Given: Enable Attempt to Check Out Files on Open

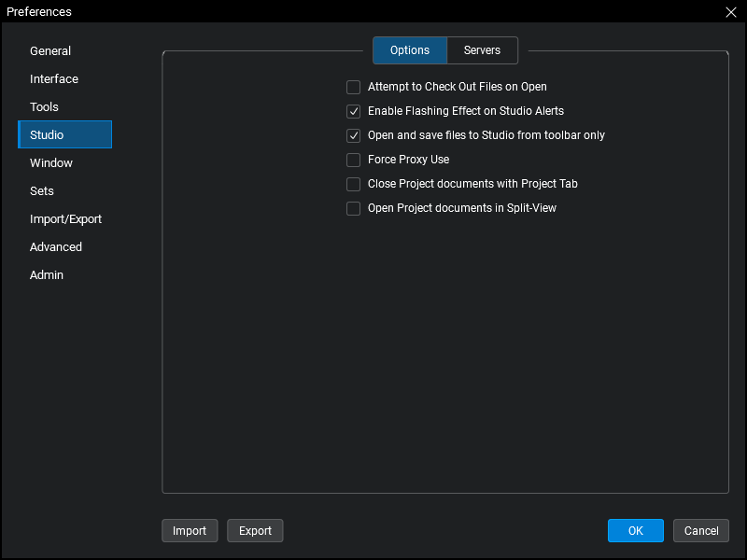Looking at the screenshot, I should pyautogui.click(x=354, y=87).
